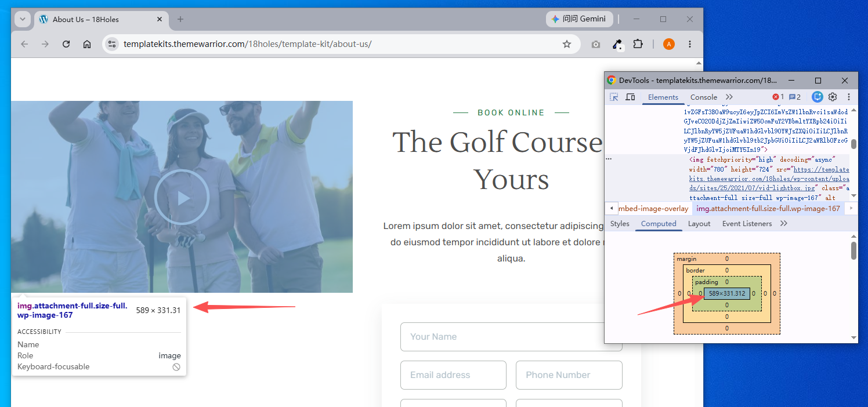This screenshot has height=407, width=868.
Task: Open the Event Listeners tab
Action: pyautogui.click(x=747, y=223)
